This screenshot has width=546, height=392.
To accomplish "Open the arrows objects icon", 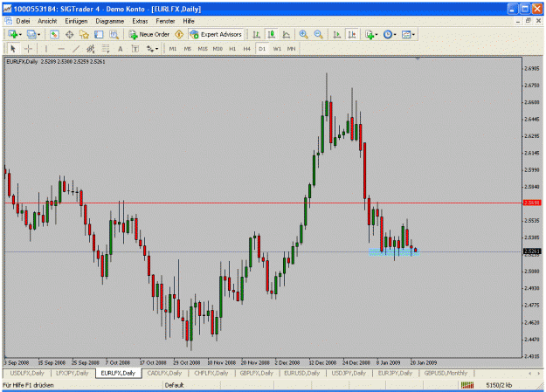I will [150, 49].
